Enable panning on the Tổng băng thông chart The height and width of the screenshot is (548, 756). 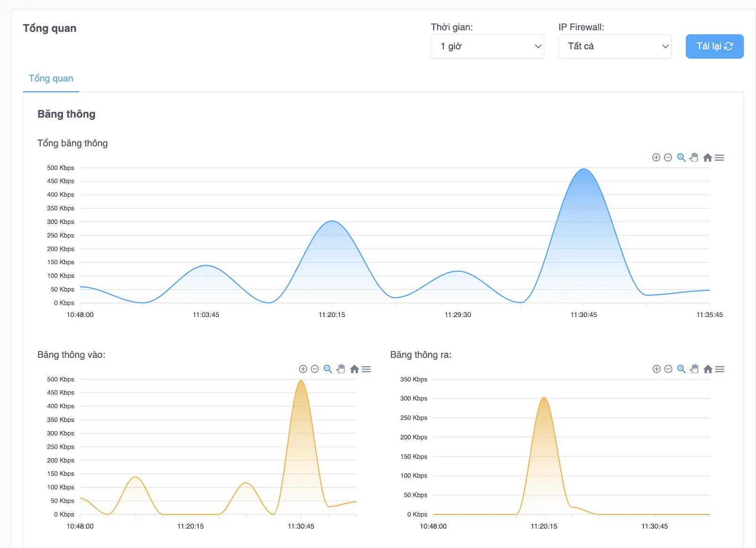pyautogui.click(x=694, y=158)
